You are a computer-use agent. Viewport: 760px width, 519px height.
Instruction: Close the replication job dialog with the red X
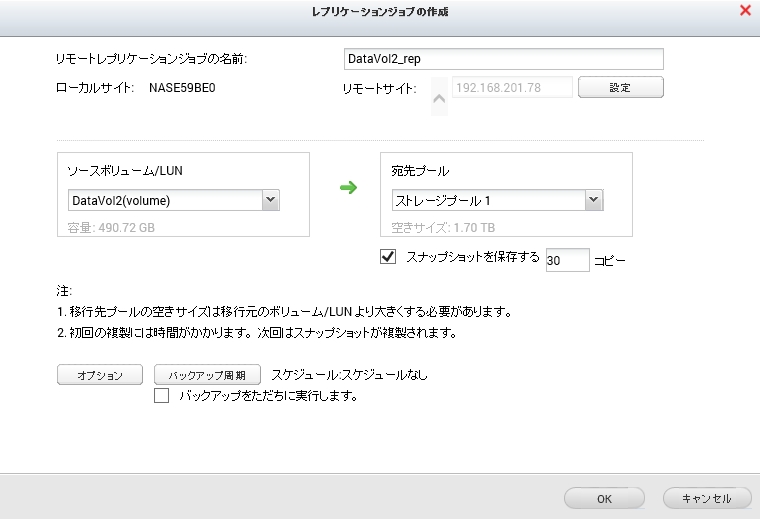pyautogui.click(x=745, y=11)
